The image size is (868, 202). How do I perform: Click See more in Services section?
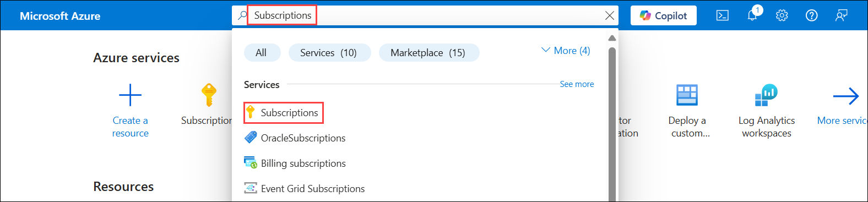[577, 84]
